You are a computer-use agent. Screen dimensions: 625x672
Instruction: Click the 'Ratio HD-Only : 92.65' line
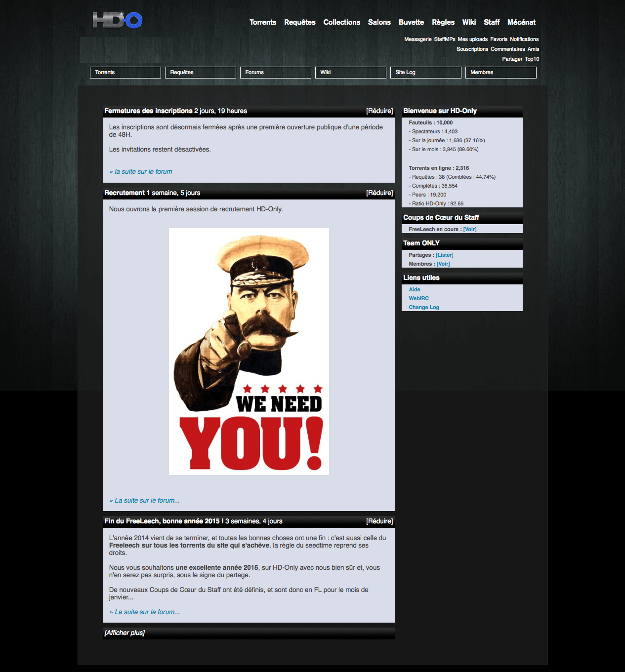[x=436, y=204]
